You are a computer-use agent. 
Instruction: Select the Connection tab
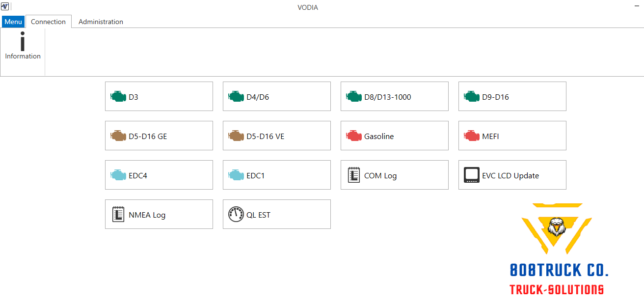click(x=48, y=22)
